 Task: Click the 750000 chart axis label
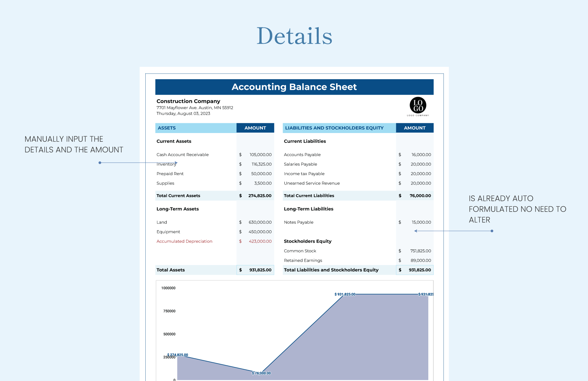click(x=169, y=311)
